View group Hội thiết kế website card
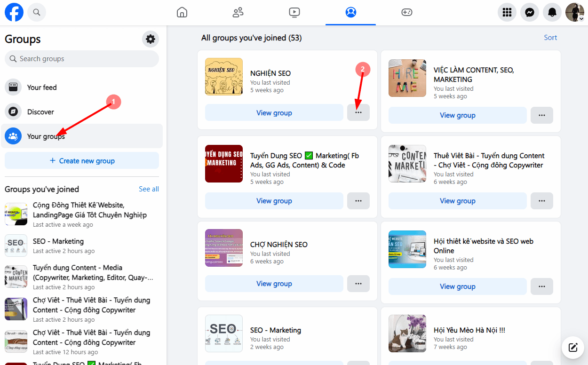 [458, 286]
